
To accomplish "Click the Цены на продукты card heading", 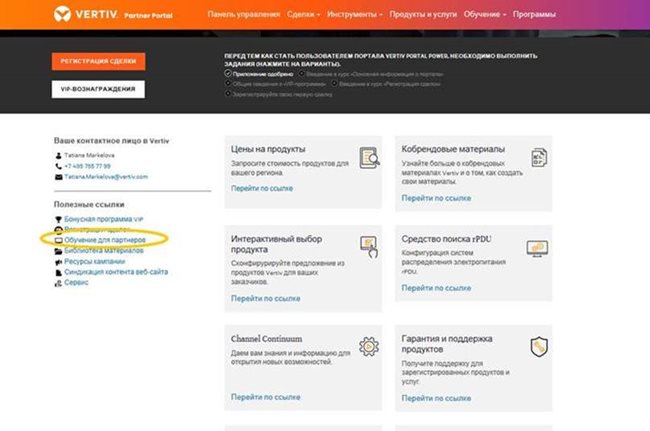I will [268, 149].
